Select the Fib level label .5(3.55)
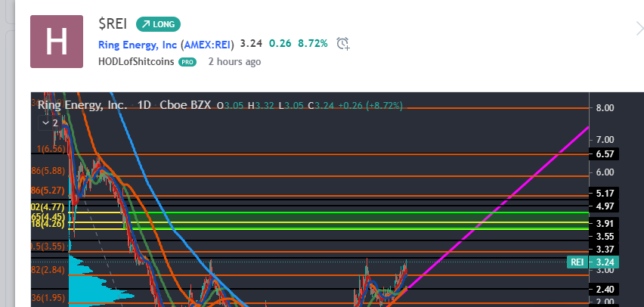This screenshot has width=644, height=307. click(48, 247)
